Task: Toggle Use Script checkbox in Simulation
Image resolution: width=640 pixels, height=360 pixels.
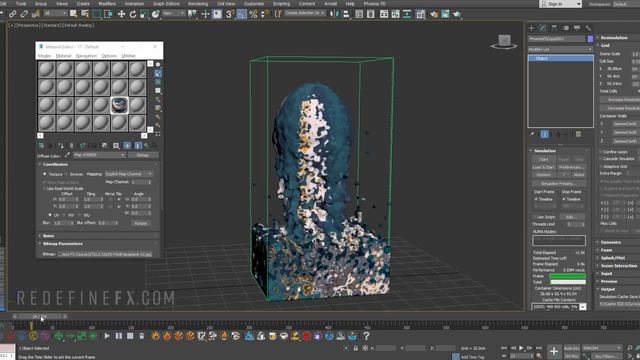Action: click(534, 217)
